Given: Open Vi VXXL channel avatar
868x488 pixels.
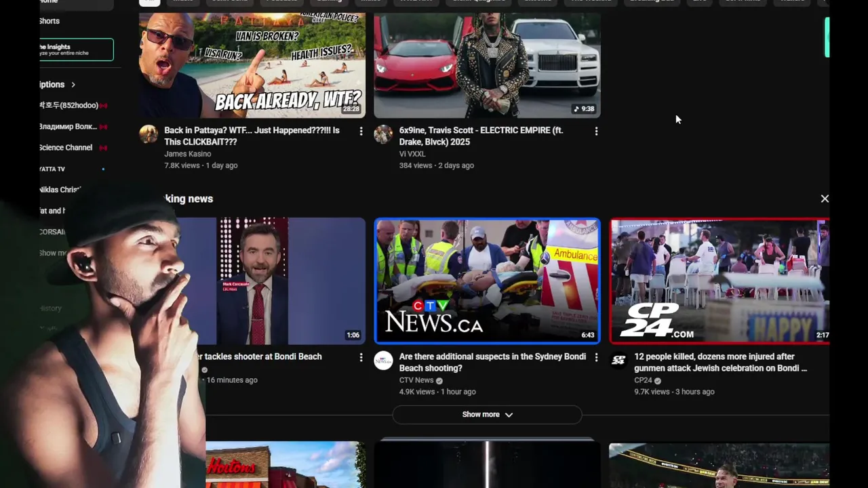Looking at the screenshot, I should 383,134.
